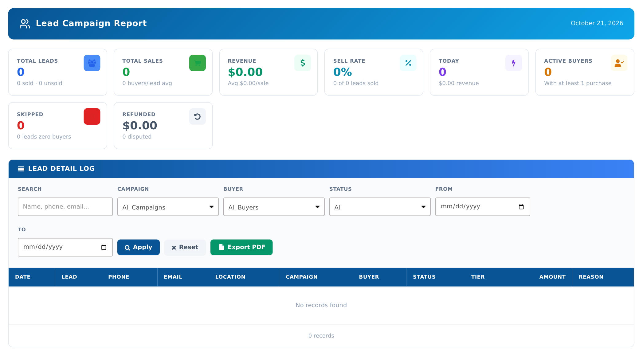Click the From date input field

pyautogui.click(x=482, y=207)
